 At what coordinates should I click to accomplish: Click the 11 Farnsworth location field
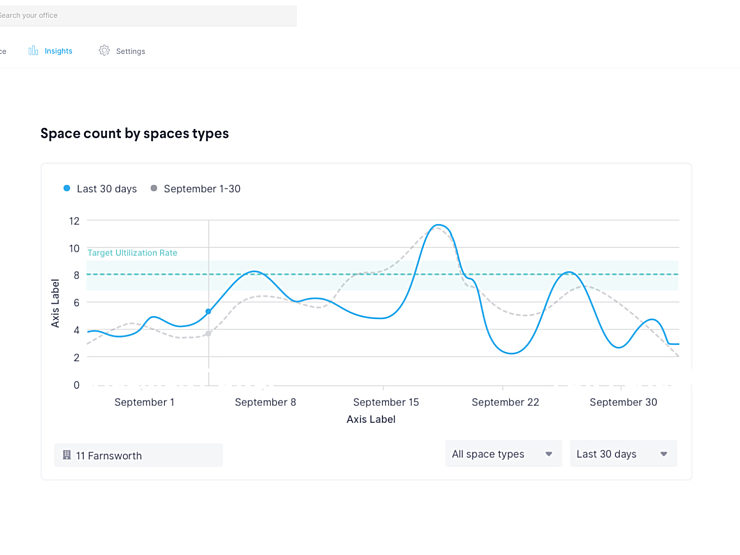[138, 455]
